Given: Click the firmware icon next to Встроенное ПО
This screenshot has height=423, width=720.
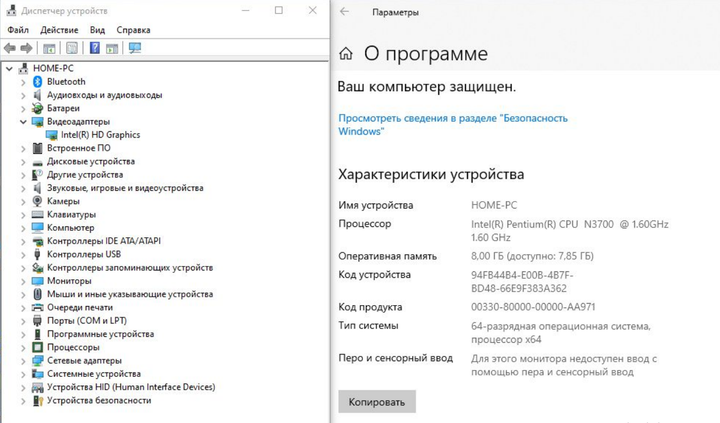Looking at the screenshot, I should point(38,148).
